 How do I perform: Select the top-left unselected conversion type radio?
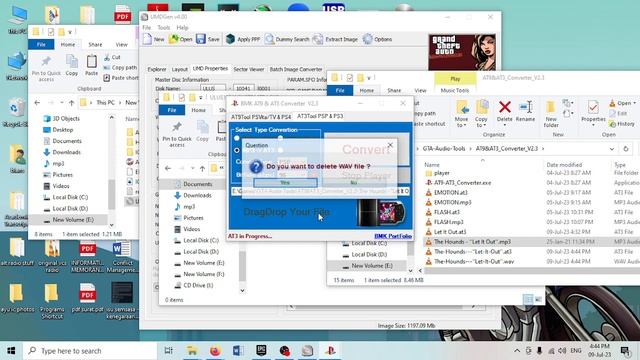tap(237, 138)
